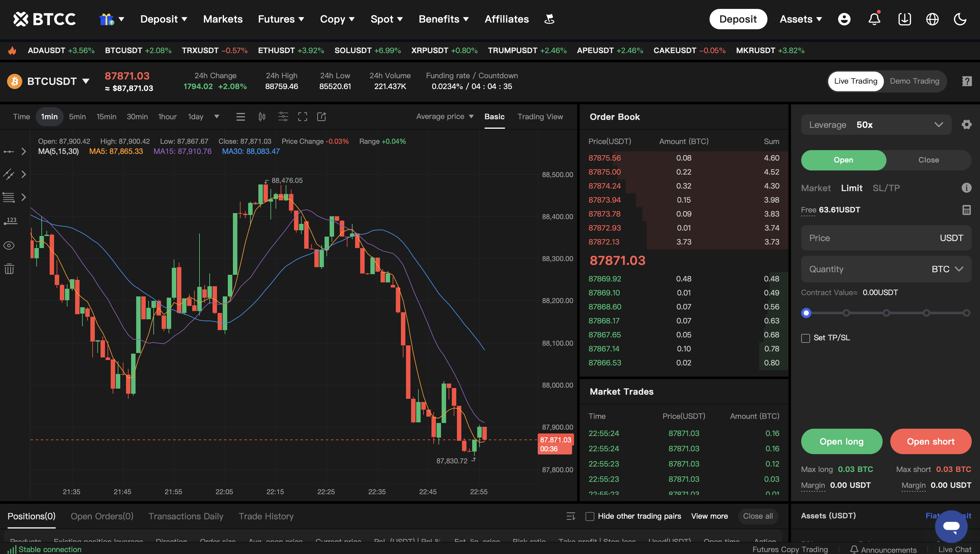This screenshot has width=980, height=554.
Task: Switch to the Trading View tab
Action: click(540, 117)
